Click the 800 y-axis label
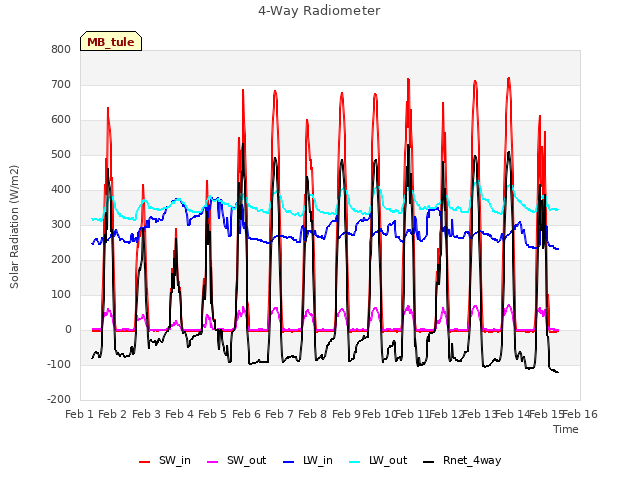The image size is (640, 480). 61,49
